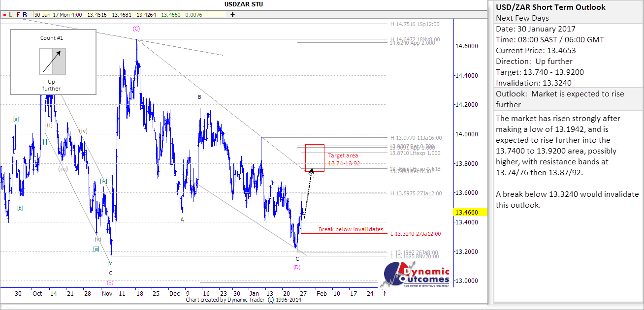644x310 pixels.
Task: Click the pink (D) wave label at low
Action: point(297,267)
